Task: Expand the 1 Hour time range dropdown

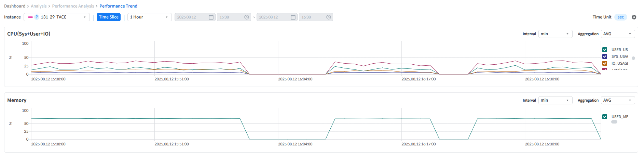Action: [x=149, y=17]
